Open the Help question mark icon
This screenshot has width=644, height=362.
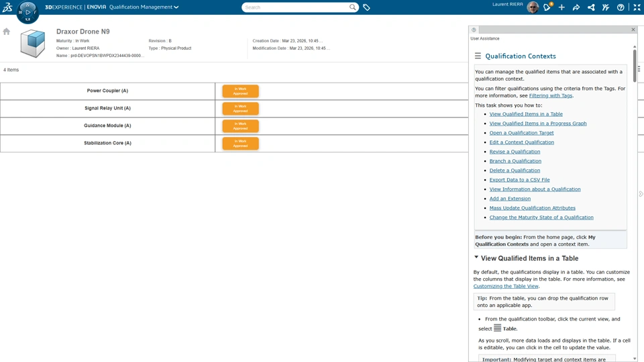tap(621, 7)
